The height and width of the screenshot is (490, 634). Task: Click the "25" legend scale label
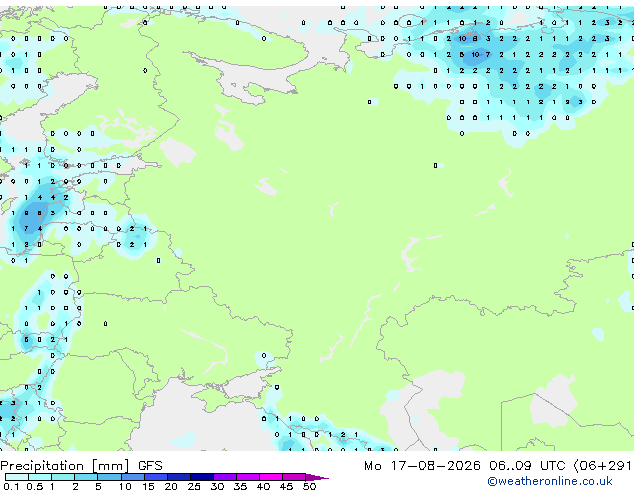(194, 486)
